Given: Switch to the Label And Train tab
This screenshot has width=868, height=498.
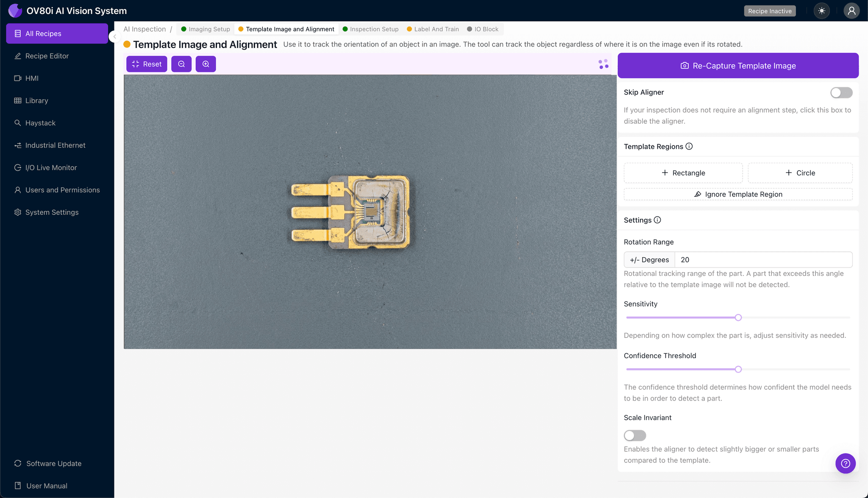Looking at the screenshot, I should pyautogui.click(x=433, y=29).
